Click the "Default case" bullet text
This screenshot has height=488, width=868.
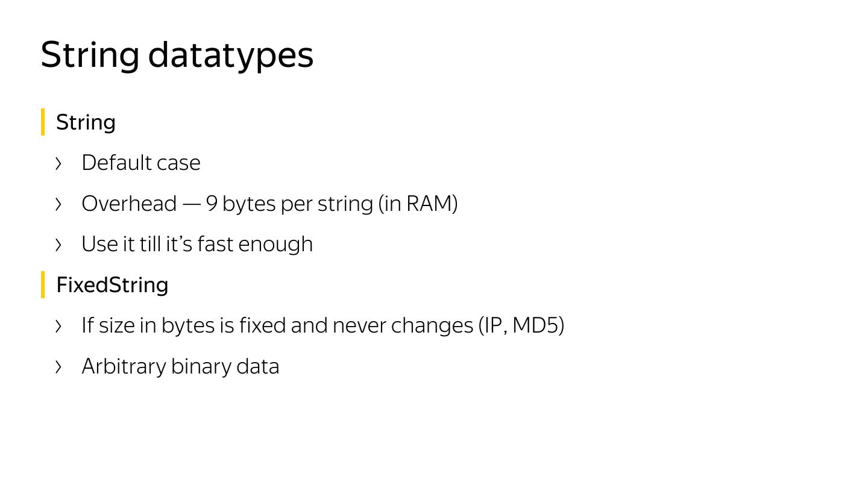point(141,163)
